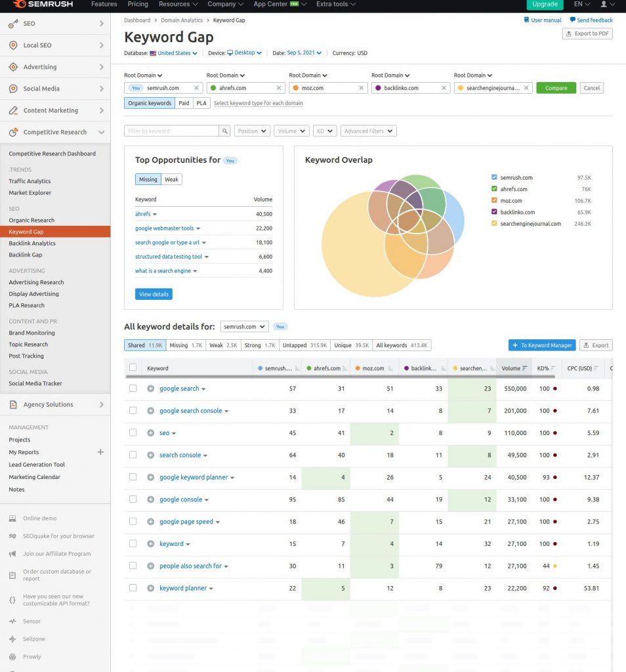Check the 'people also search for' checkbox
Screen dimensions: 626x672
(x=133, y=566)
